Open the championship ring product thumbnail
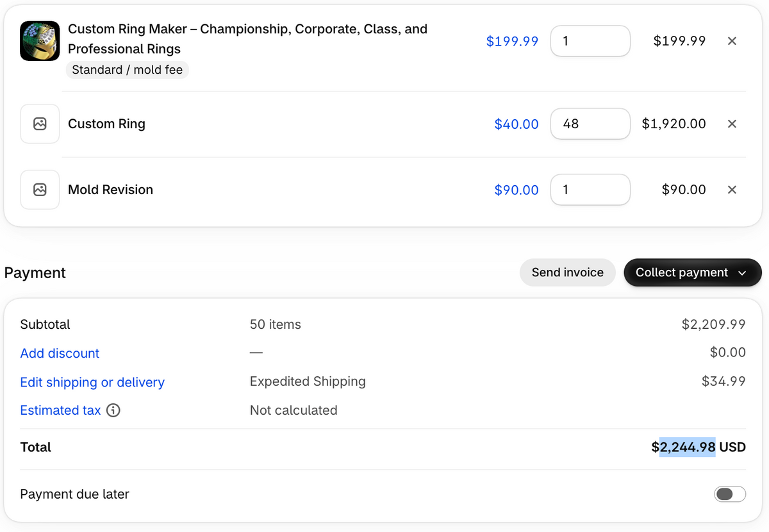The height and width of the screenshot is (532, 769). [x=40, y=41]
